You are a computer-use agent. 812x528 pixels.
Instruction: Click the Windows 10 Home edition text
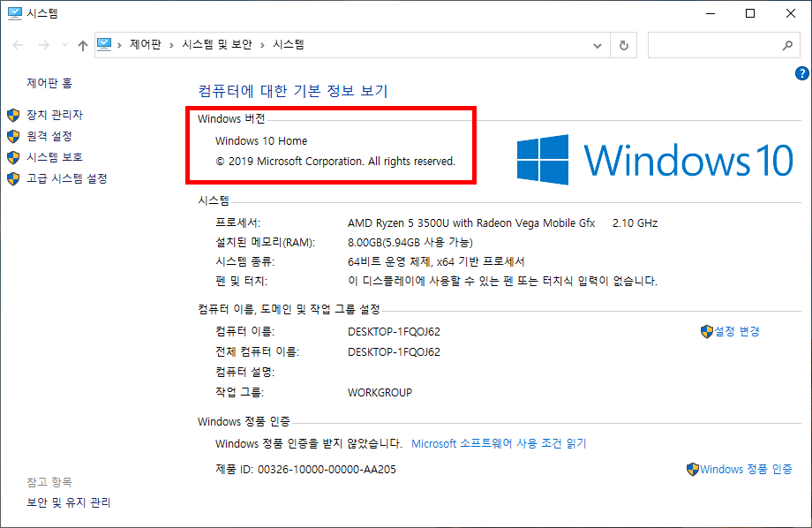261,141
